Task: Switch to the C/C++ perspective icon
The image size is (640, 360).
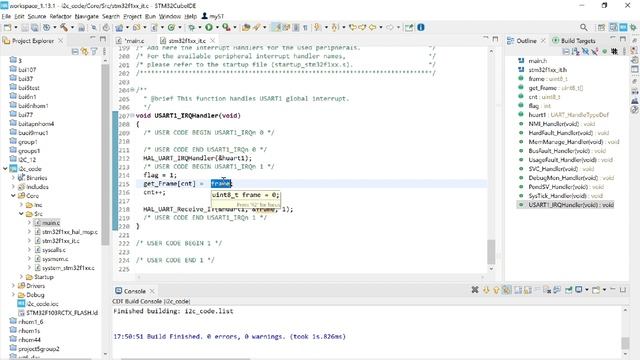Action: tap(613, 27)
